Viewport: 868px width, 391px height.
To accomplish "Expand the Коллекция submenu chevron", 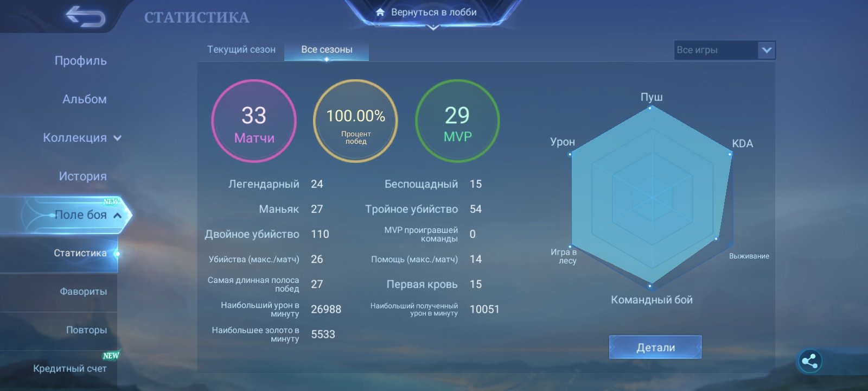I will pyautogui.click(x=117, y=138).
